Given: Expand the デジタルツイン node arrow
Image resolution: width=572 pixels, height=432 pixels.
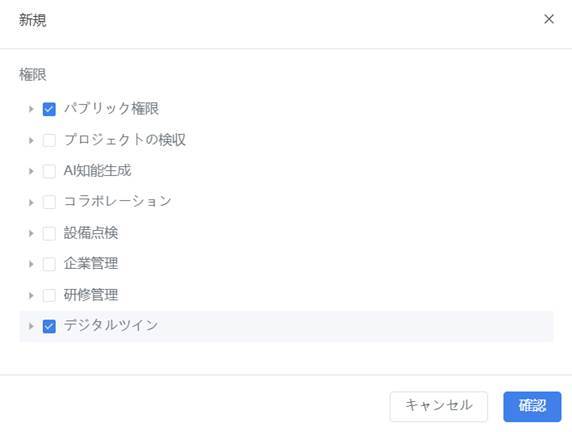Looking at the screenshot, I should click(31, 326).
